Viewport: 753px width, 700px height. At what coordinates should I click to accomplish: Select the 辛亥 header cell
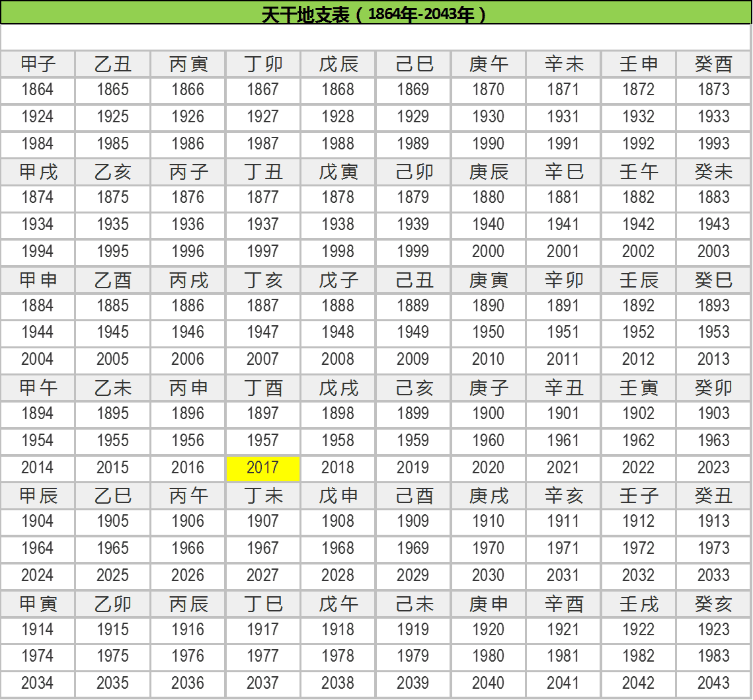coord(563,496)
